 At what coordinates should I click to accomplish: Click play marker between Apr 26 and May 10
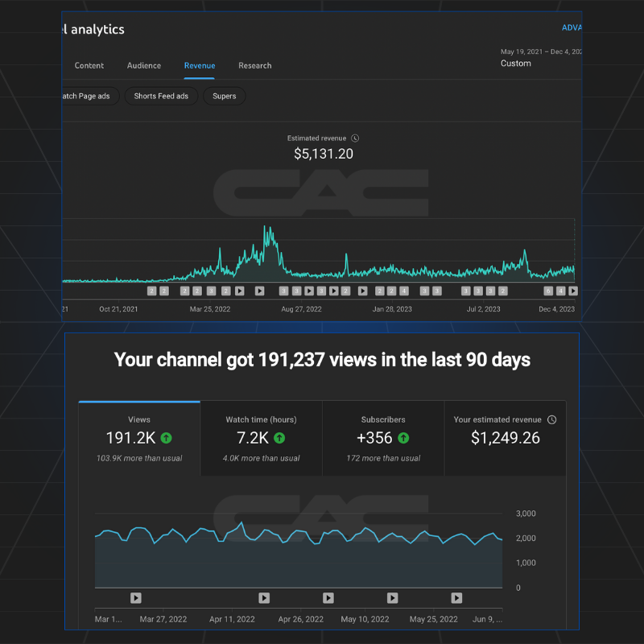click(x=328, y=597)
